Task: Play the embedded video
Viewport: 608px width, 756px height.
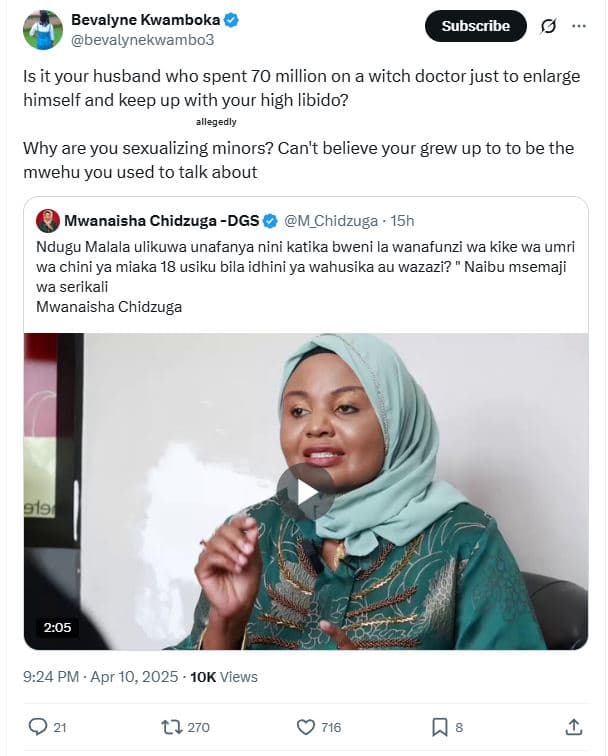Action: (x=306, y=491)
